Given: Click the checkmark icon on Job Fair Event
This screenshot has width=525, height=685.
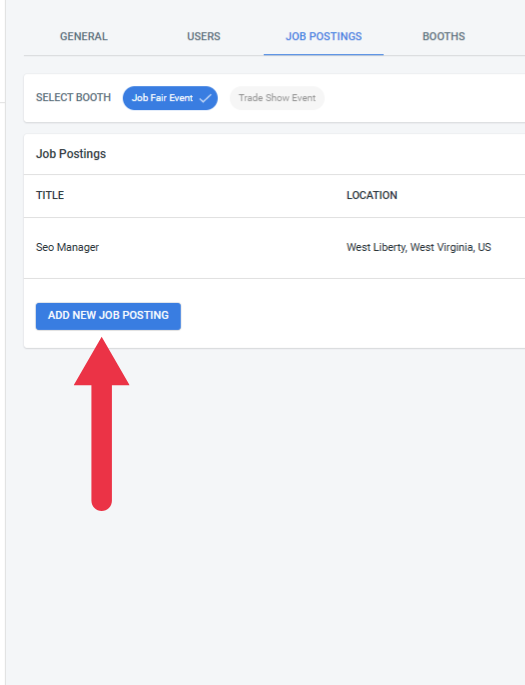Looking at the screenshot, I should click(205, 98).
